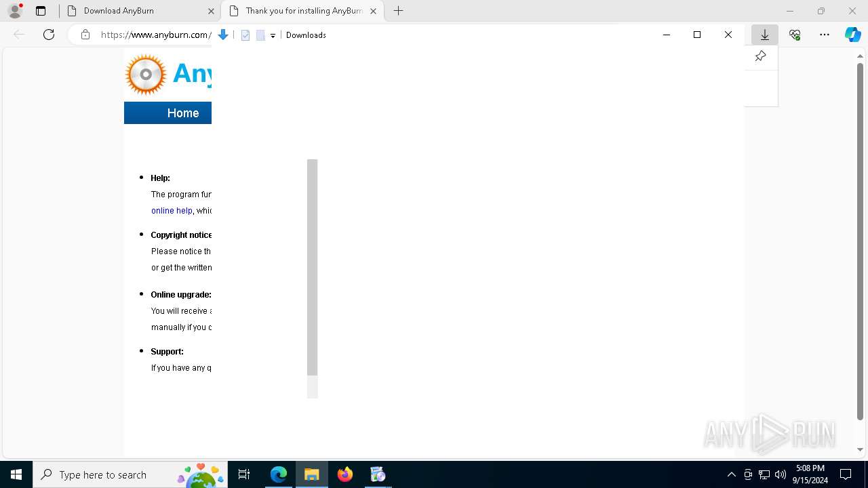Click the Online upgrade: heading text
The height and width of the screenshot is (488, 868).
(x=181, y=295)
